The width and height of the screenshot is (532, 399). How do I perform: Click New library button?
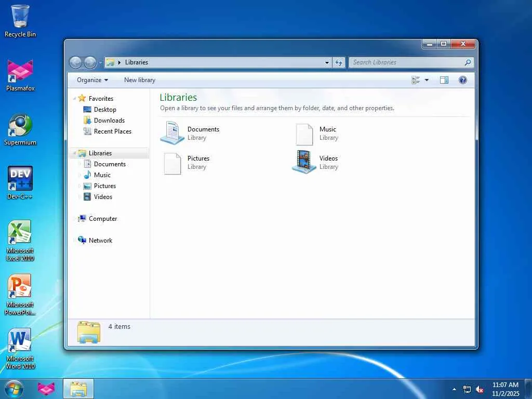139,80
